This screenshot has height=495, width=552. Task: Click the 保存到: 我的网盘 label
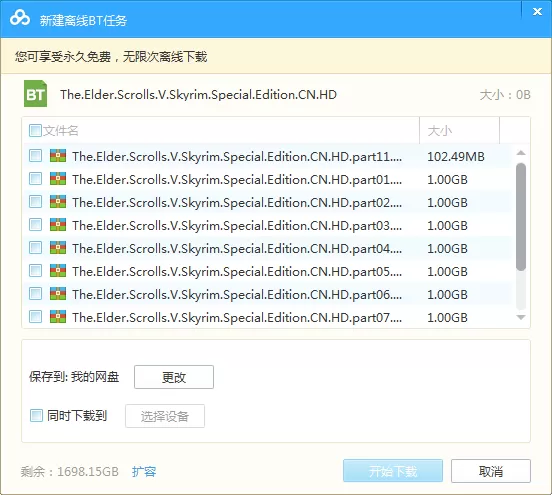[x=74, y=377]
